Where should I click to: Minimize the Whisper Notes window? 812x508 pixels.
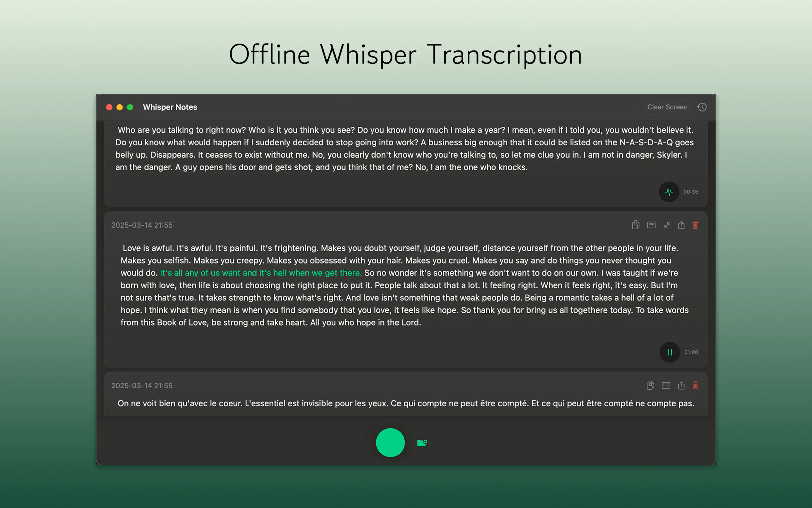tap(120, 107)
